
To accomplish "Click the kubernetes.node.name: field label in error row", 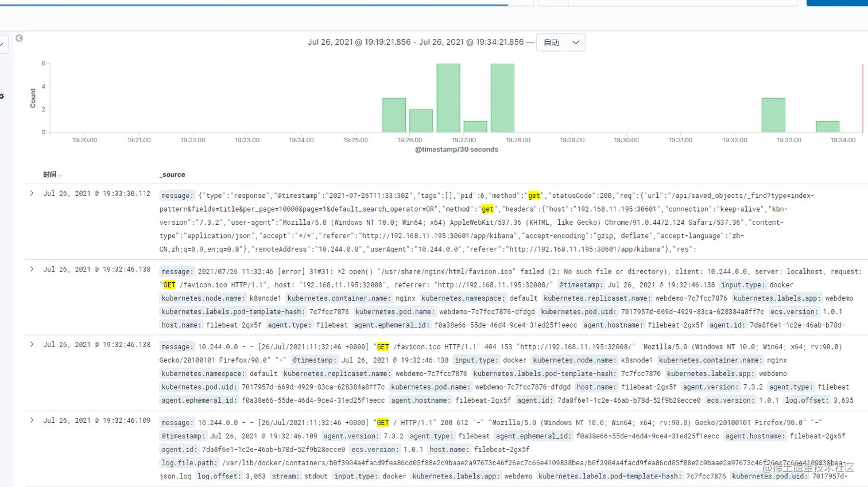I will [x=203, y=298].
